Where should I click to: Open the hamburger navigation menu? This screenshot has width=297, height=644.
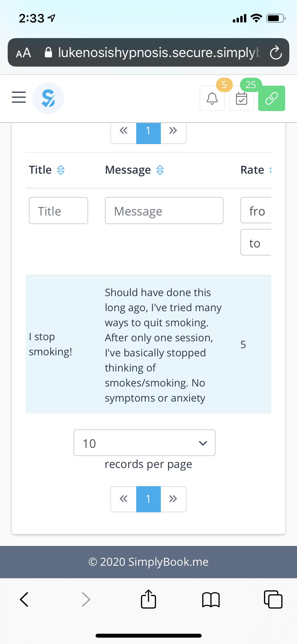click(19, 97)
